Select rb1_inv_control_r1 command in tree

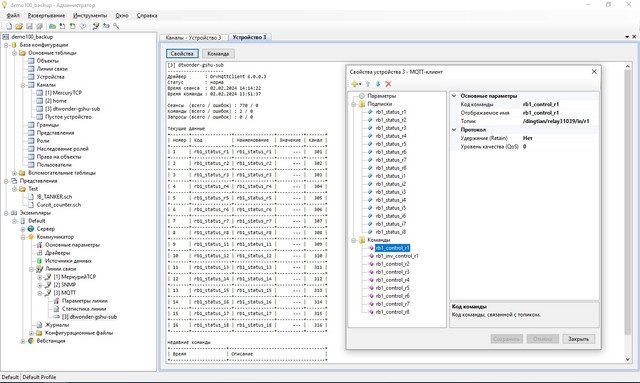coord(397,256)
